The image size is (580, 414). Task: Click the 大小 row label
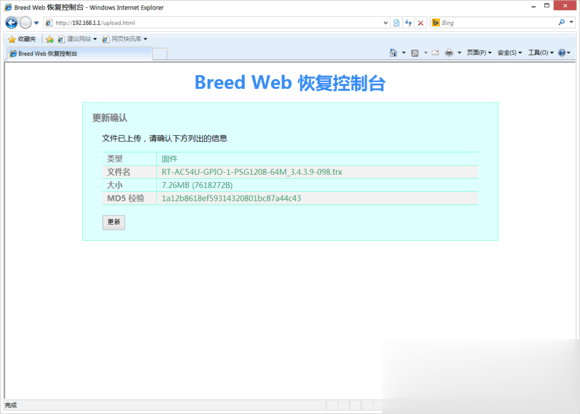115,185
